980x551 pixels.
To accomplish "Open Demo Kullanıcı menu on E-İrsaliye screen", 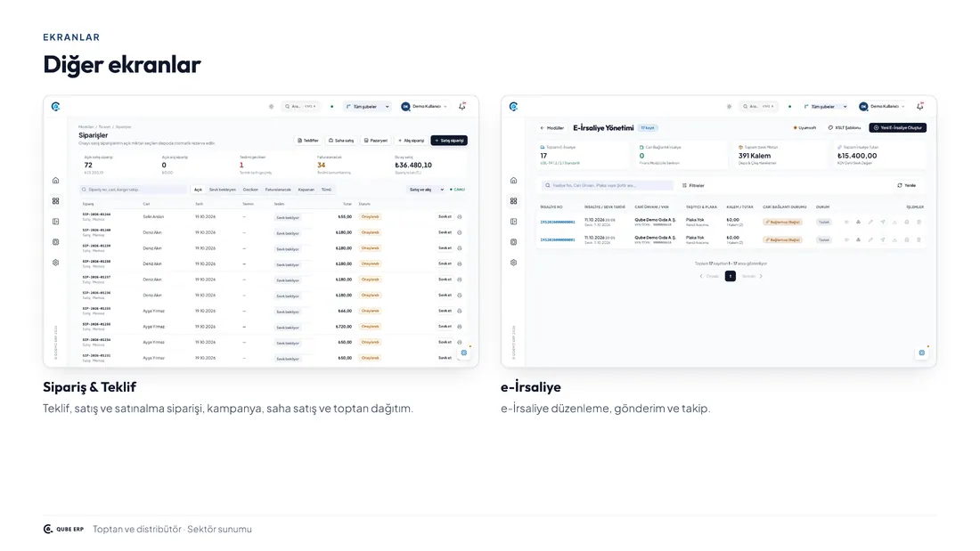I will click(x=882, y=107).
